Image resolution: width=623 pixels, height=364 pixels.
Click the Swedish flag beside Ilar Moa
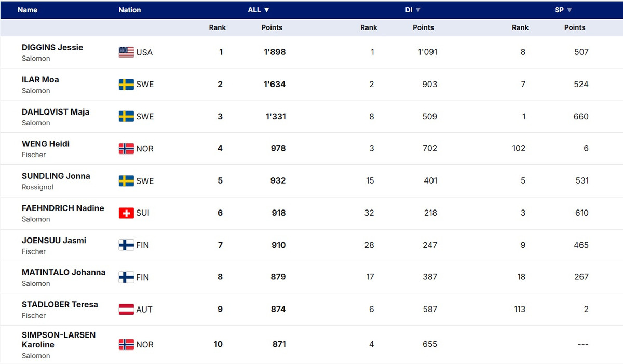pyautogui.click(x=126, y=85)
